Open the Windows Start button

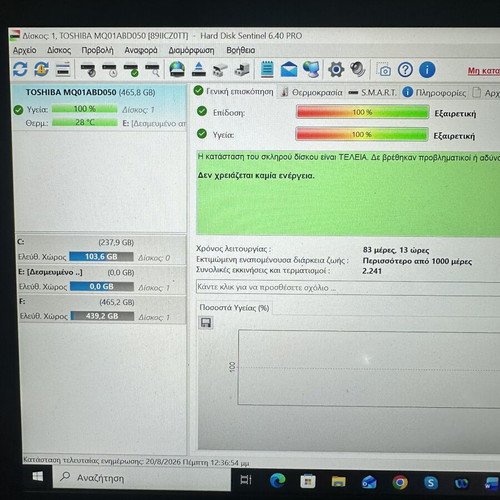click(37, 476)
